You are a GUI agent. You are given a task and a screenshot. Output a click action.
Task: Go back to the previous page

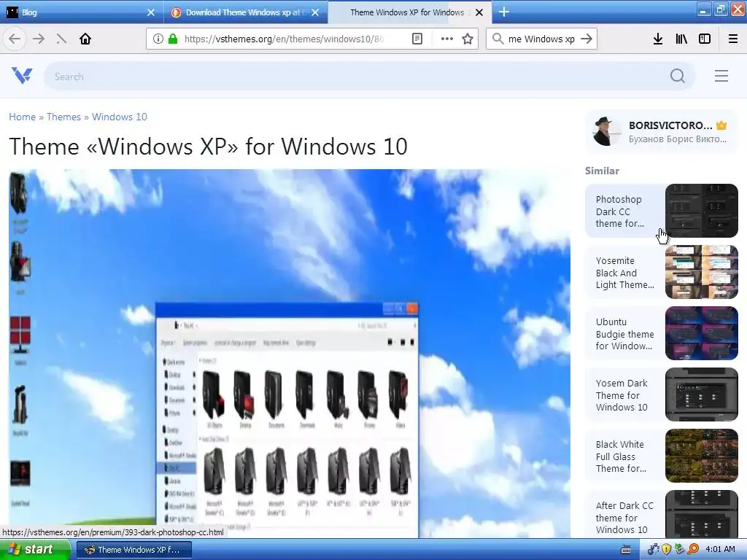[15, 39]
